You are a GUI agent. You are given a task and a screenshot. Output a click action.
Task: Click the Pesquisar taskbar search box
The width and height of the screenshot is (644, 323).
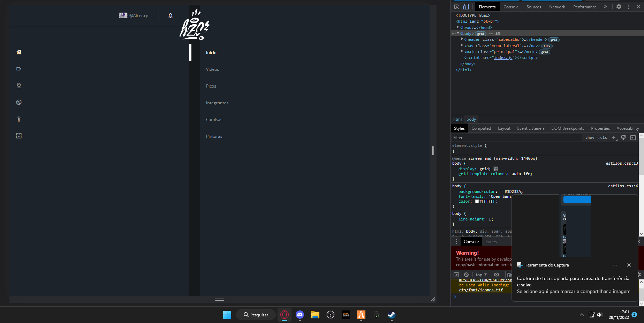click(x=256, y=315)
